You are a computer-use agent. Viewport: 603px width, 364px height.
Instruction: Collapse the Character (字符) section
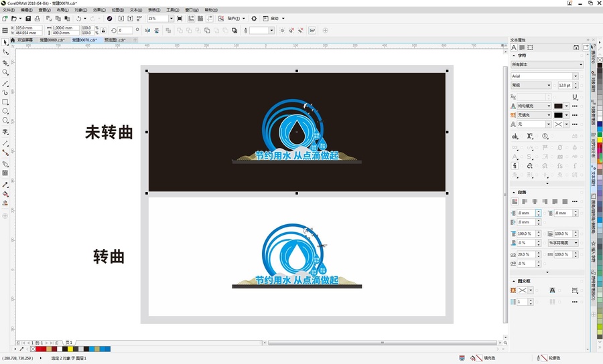[x=514, y=56]
